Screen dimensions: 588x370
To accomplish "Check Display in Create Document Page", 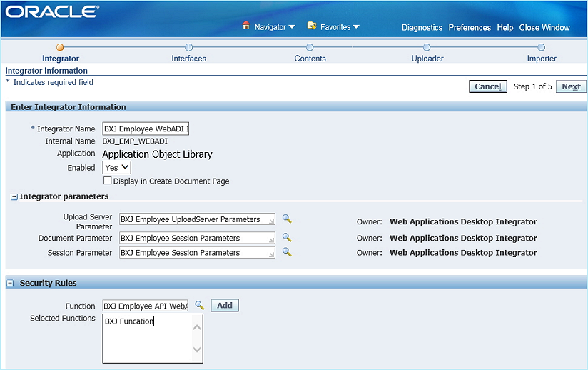I will click(x=107, y=181).
